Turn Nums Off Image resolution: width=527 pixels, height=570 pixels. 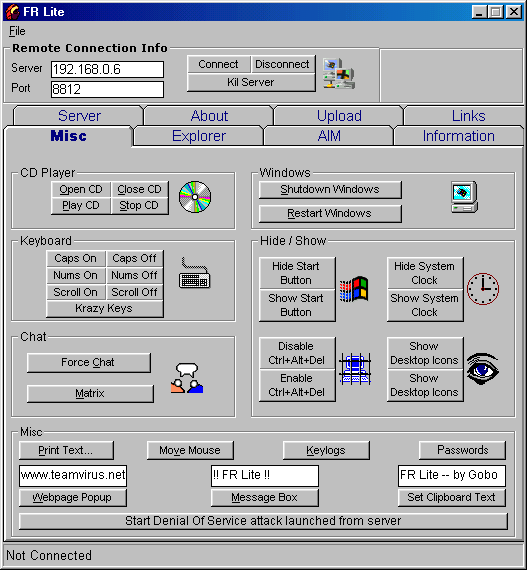pos(134,275)
